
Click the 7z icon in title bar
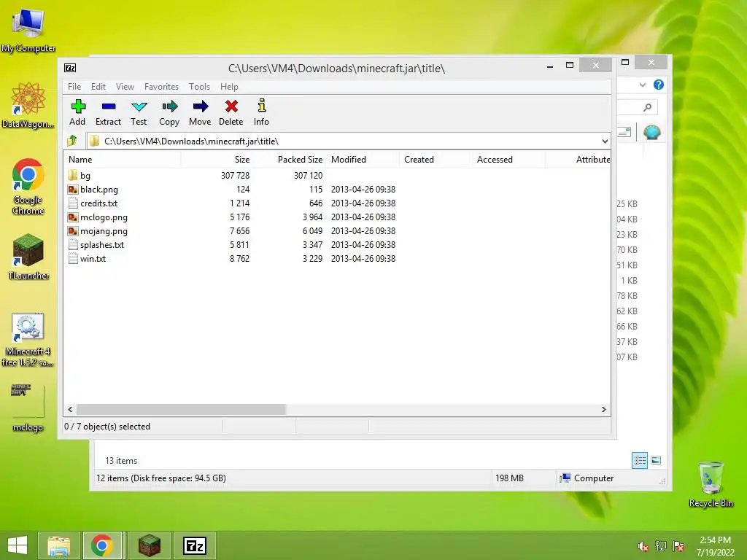click(x=70, y=68)
